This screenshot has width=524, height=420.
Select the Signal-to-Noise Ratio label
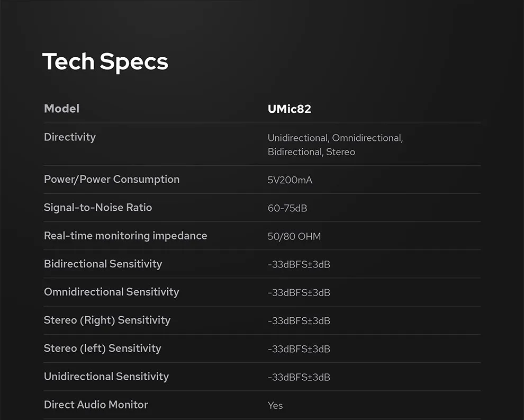pyautogui.click(x=98, y=207)
